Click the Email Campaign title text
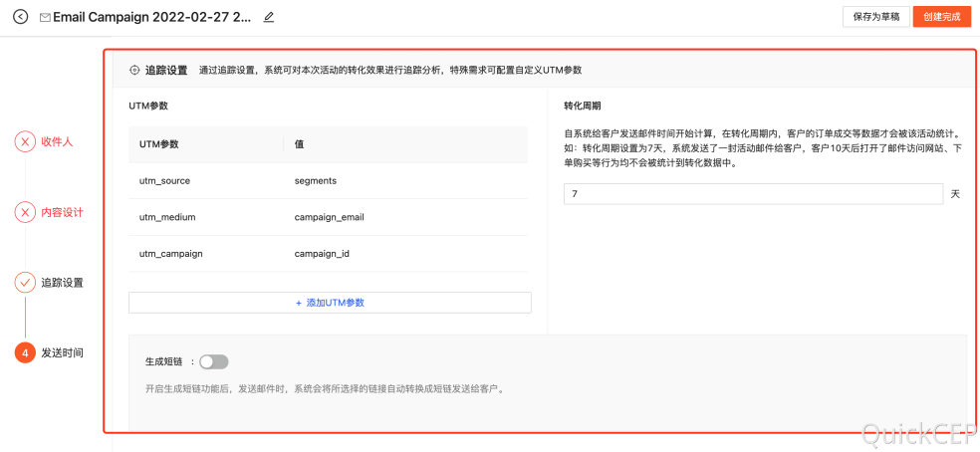980x452 pixels. tap(152, 17)
